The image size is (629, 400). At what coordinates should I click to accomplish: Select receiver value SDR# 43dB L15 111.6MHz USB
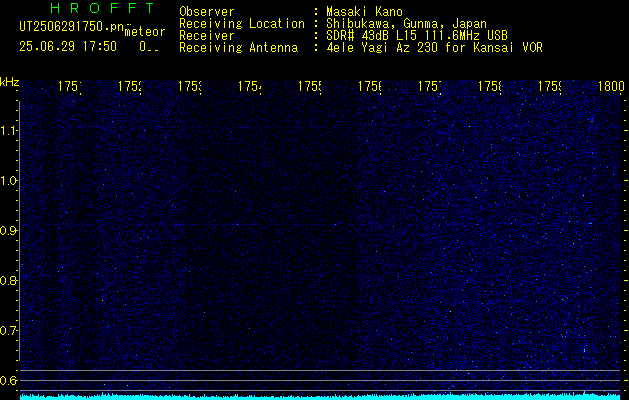(417, 36)
